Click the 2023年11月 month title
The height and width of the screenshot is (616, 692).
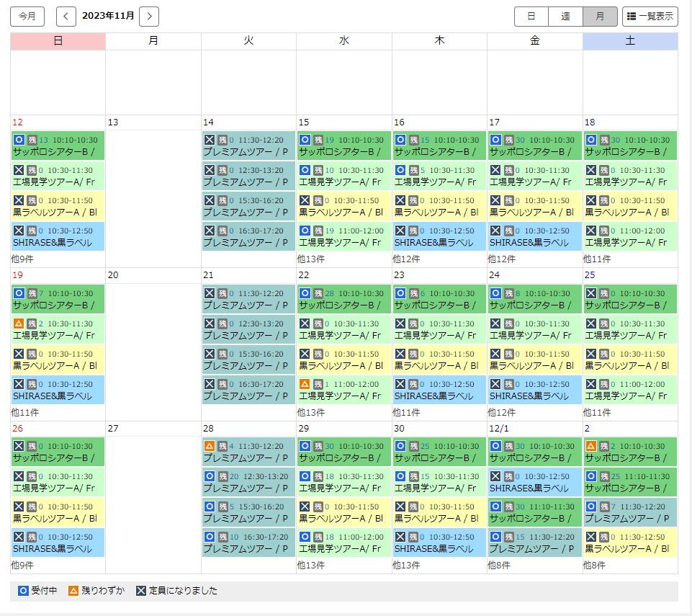tap(108, 16)
